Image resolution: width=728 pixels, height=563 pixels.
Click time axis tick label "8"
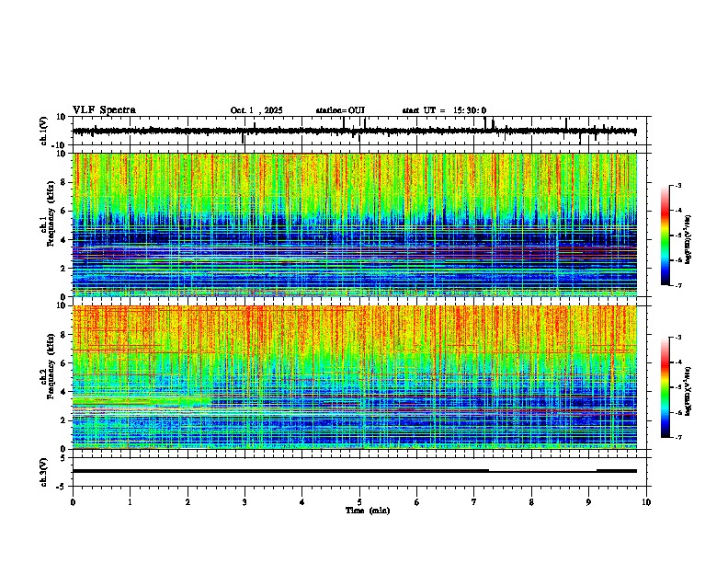click(x=531, y=502)
